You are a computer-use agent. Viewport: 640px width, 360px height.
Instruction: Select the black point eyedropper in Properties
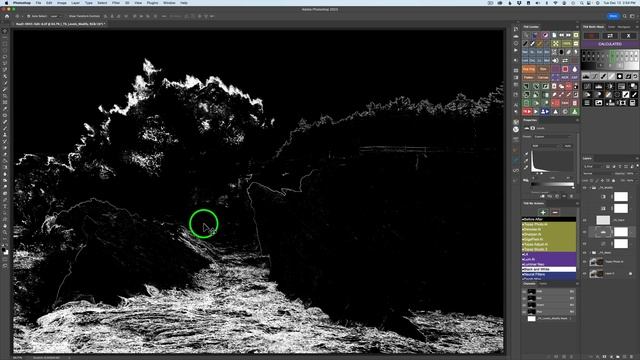coord(526,154)
